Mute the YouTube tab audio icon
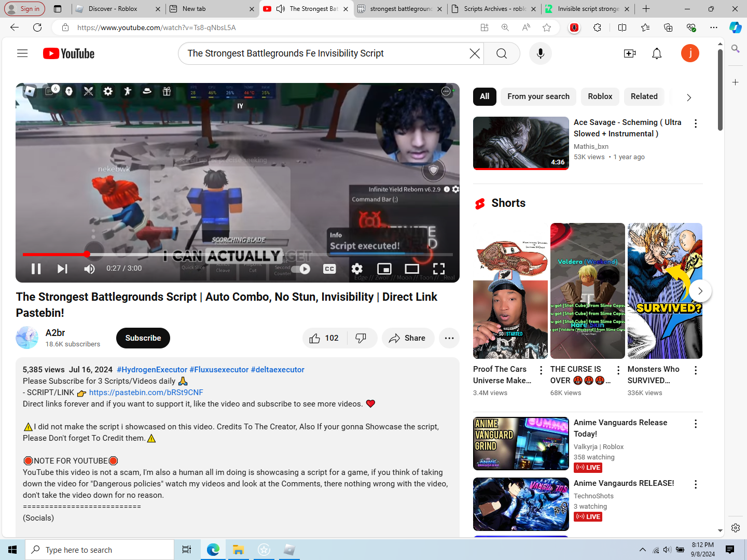Image resolution: width=747 pixels, height=560 pixels. 281,9
